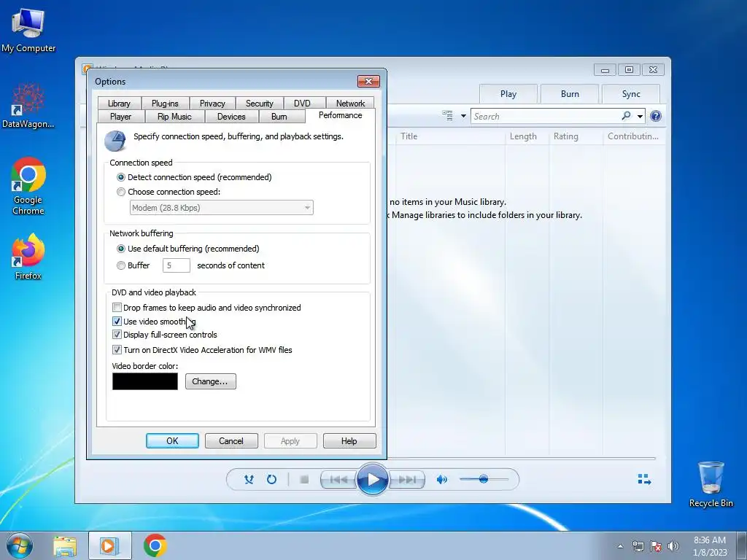The height and width of the screenshot is (560, 747).
Task: Select Choose connection speed radio button
Action: coord(121,192)
